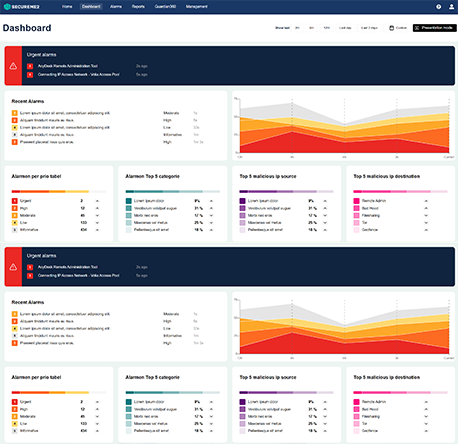Click the Low priority icon, upper prio label card

pos(15,222)
